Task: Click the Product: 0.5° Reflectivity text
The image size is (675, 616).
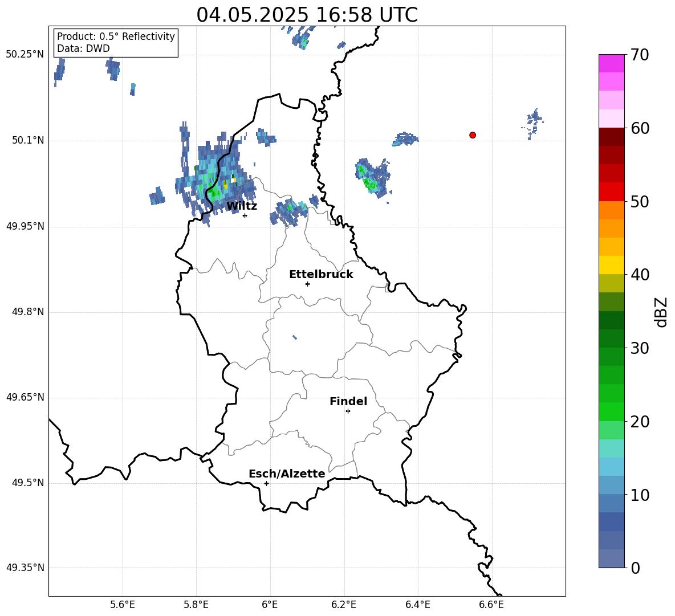Action: [116, 36]
